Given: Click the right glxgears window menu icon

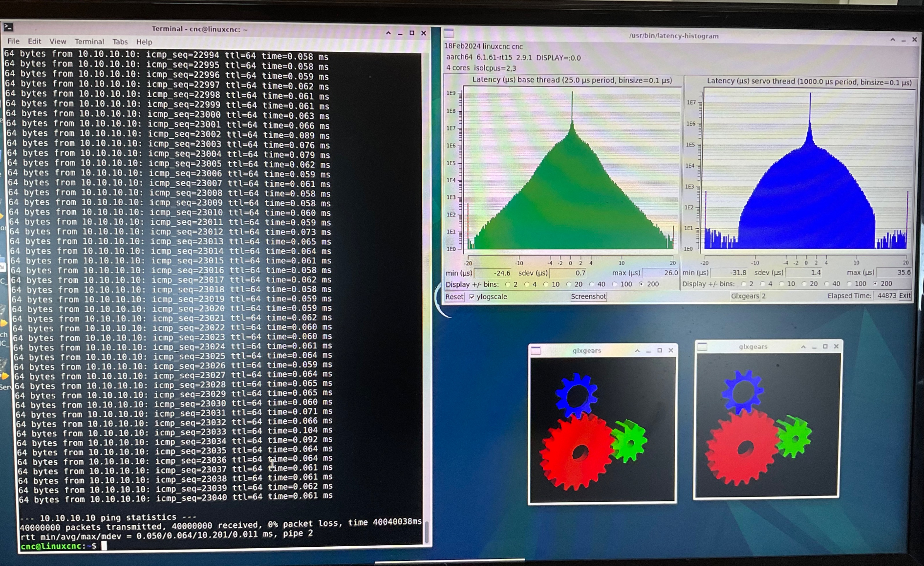Looking at the screenshot, I should pyautogui.click(x=702, y=347).
